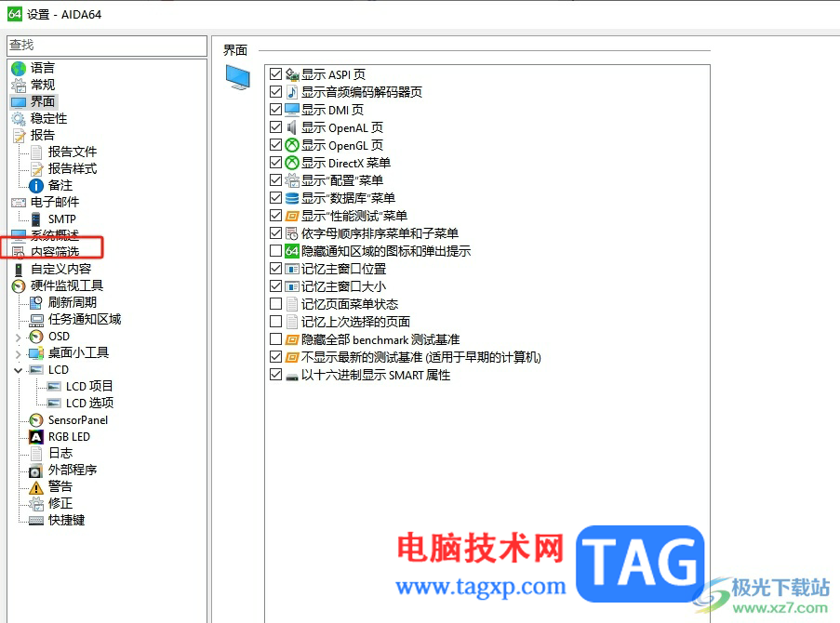Toggle the 显示 OpenAL 页 checkbox
Viewport: 840px width, 623px height.
coord(276,127)
